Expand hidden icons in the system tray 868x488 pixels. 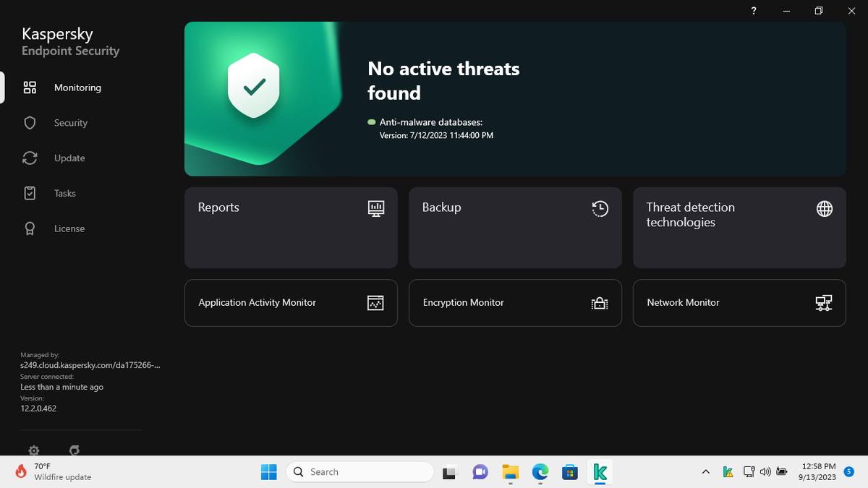coord(705,471)
